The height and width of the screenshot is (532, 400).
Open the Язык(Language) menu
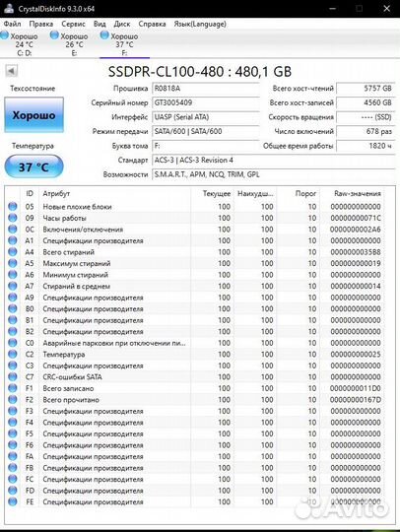[200, 24]
